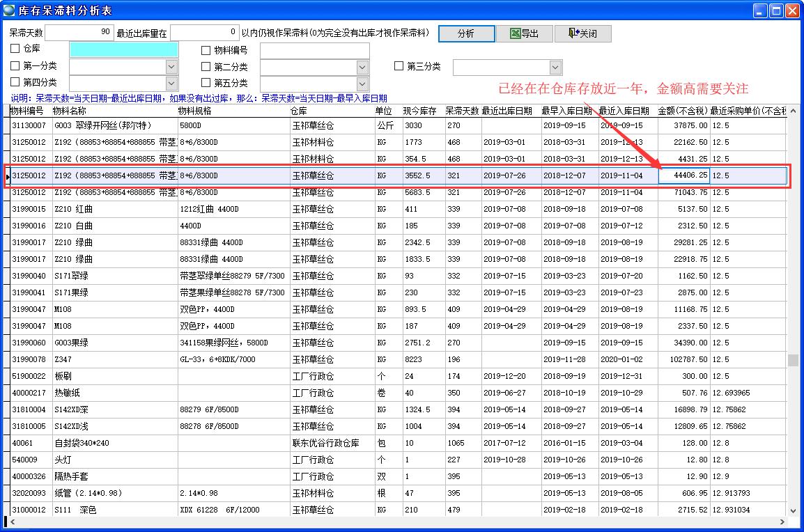Tick the 物料编号 checkbox

pos(206,50)
